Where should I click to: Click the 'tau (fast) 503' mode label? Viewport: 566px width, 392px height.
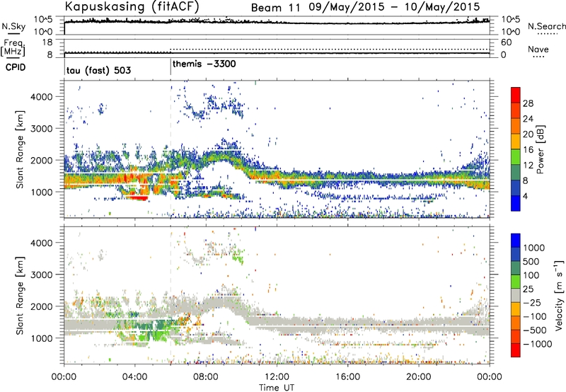pyautogui.click(x=98, y=70)
